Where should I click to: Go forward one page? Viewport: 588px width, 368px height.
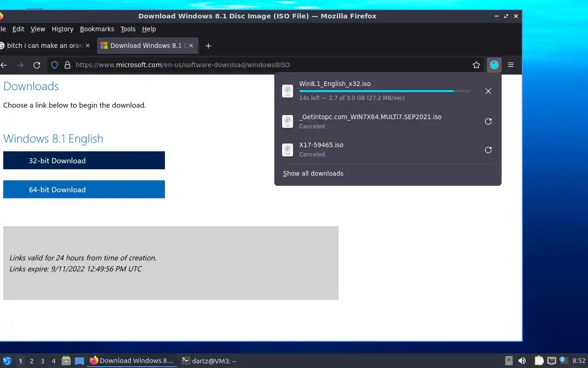pos(20,65)
